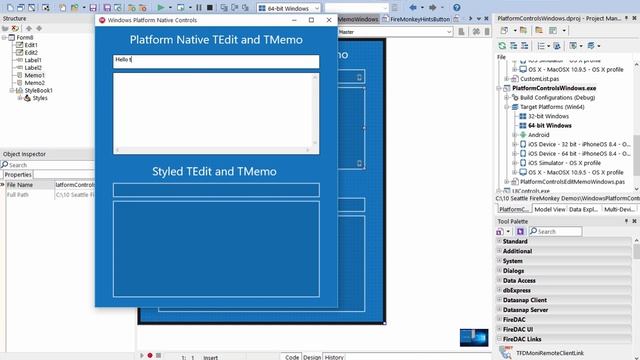The image size is (640, 360).
Task: Navigate forward with the blue right arrow
Action: [433, 7]
